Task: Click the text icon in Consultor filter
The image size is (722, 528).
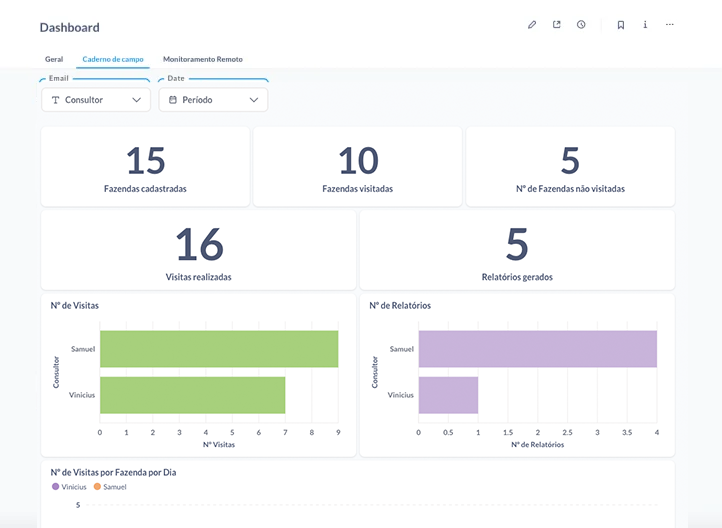Action: (56, 100)
